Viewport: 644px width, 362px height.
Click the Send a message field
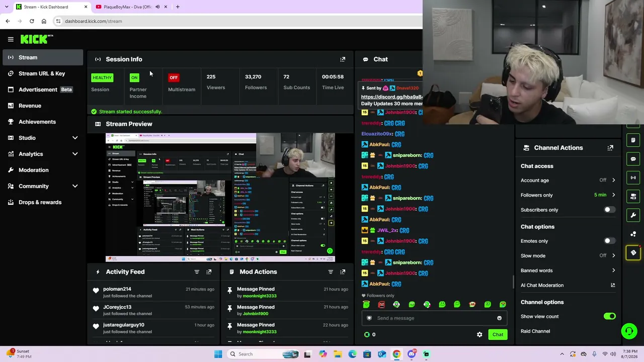[x=434, y=318]
